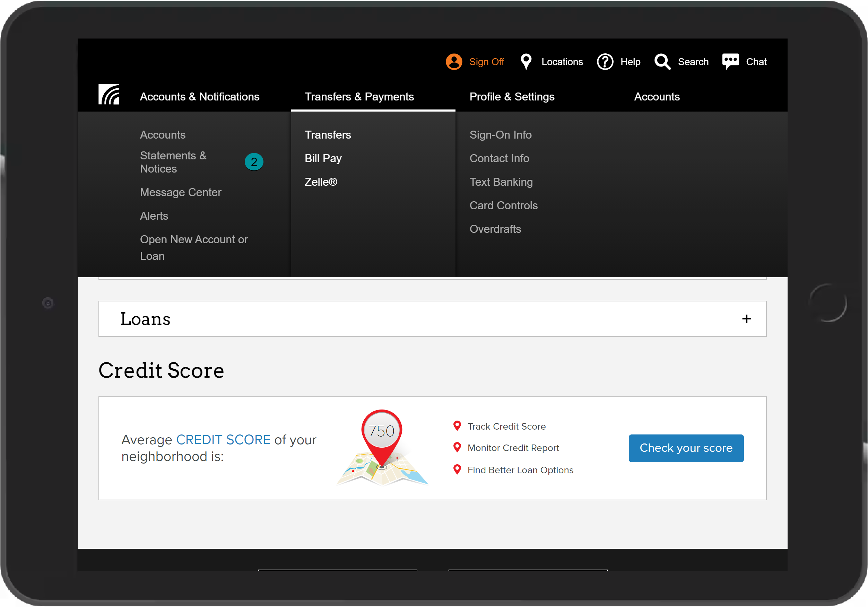
Task: Open Zelle® from Transfers & Payments
Action: coord(321,182)
